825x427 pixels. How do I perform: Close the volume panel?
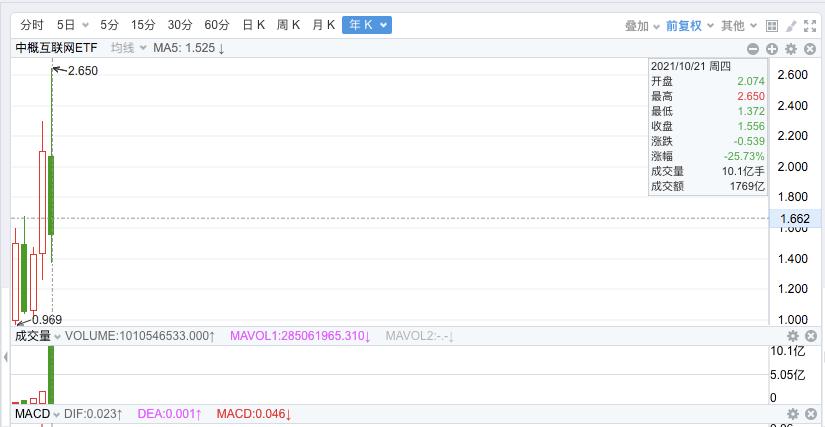811,336
